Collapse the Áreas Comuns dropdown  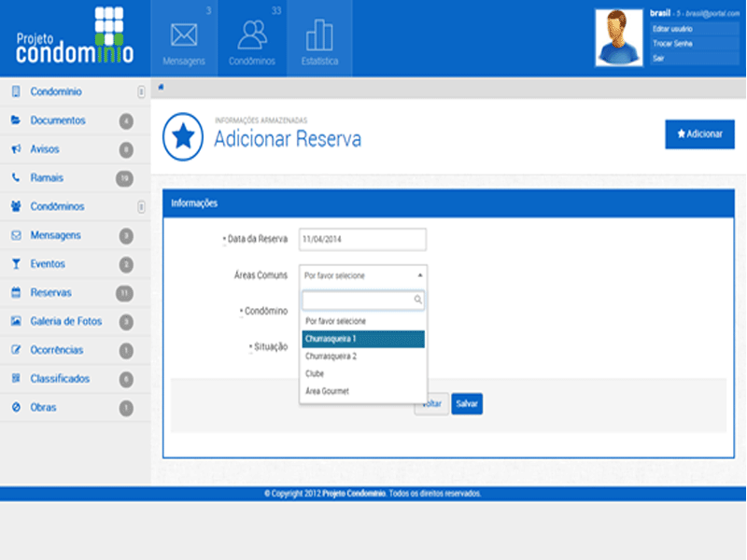(x=419, y=275)
